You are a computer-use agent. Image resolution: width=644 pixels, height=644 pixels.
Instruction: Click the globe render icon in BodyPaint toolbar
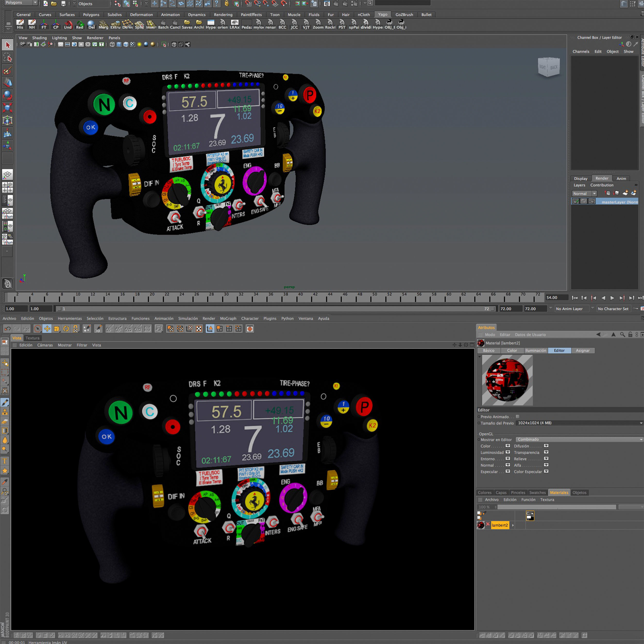pyautogui.click(x=250, y=329)
